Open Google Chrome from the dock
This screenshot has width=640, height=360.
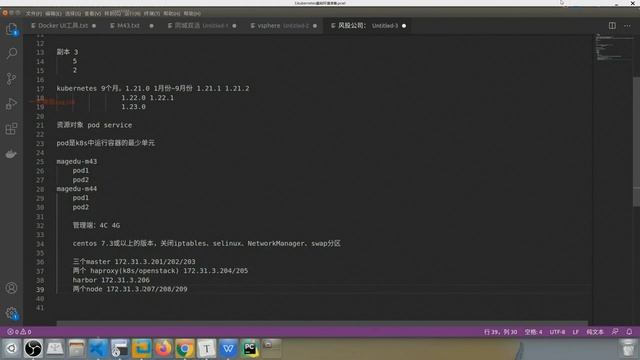[x=185, y=349]
